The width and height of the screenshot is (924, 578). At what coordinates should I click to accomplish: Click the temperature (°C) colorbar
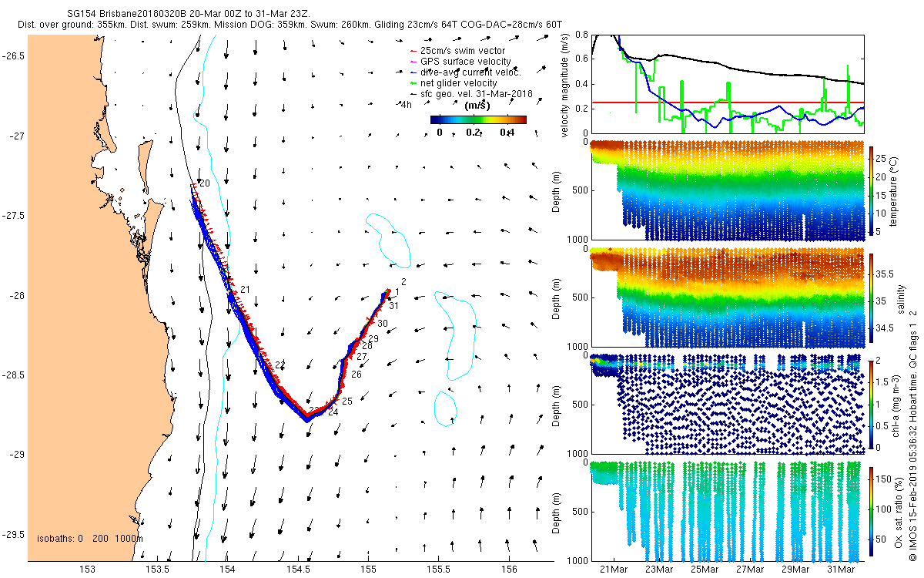pos(872,190)
